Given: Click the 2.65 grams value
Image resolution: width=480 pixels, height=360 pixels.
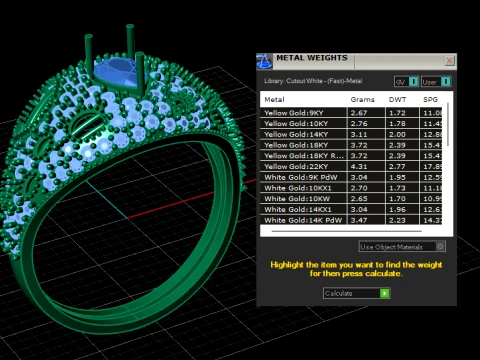Looking at the screenshot, I should click(x=359, y=199).
